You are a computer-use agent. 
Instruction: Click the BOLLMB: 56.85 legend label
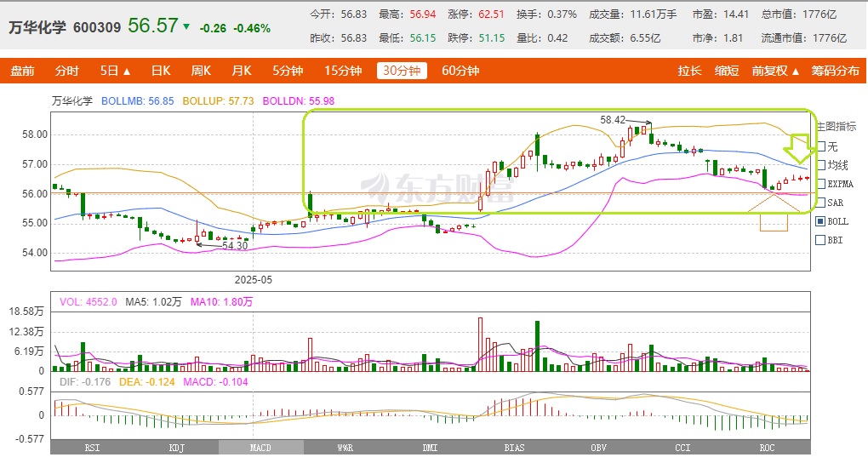(x=137, y=101)
